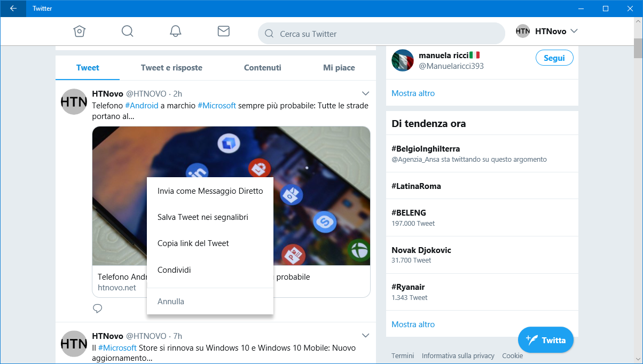Select Copia link del Tweet in the menu

193,243
